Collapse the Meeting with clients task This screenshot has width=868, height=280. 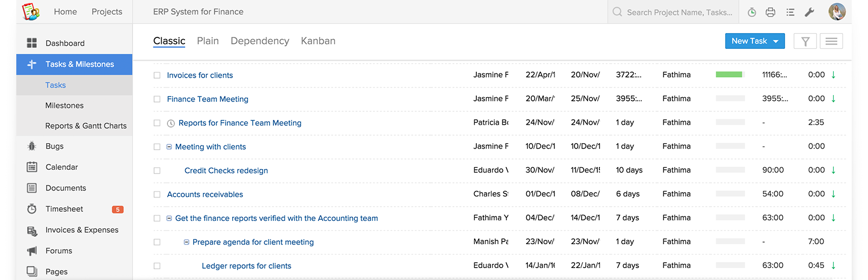[x=169, y=147]
